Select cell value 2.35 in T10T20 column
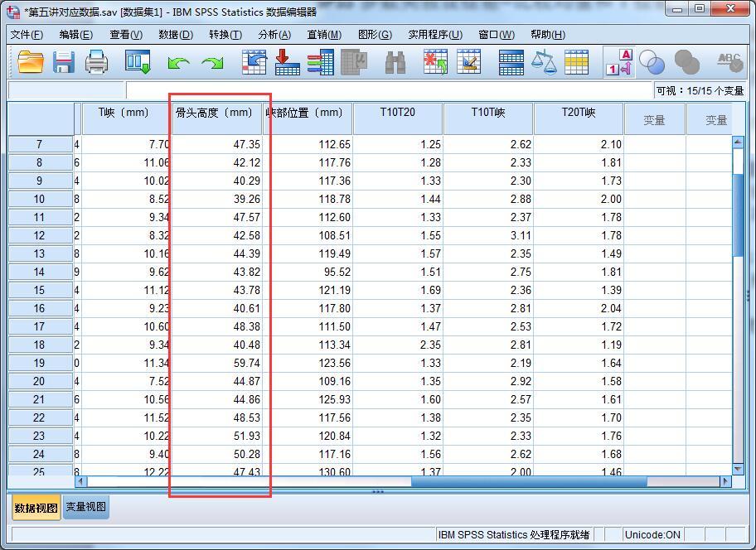The image size is (756, 550). [398, 345]
